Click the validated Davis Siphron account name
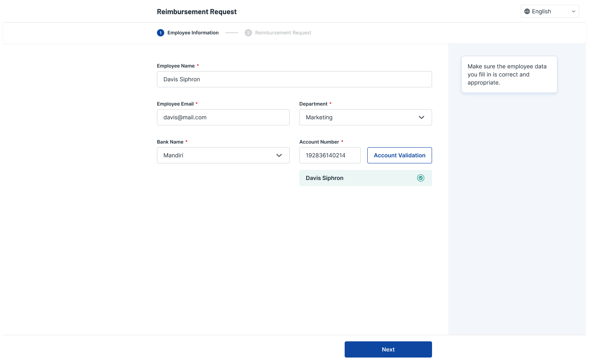589x364 pixels. point(324,178)
